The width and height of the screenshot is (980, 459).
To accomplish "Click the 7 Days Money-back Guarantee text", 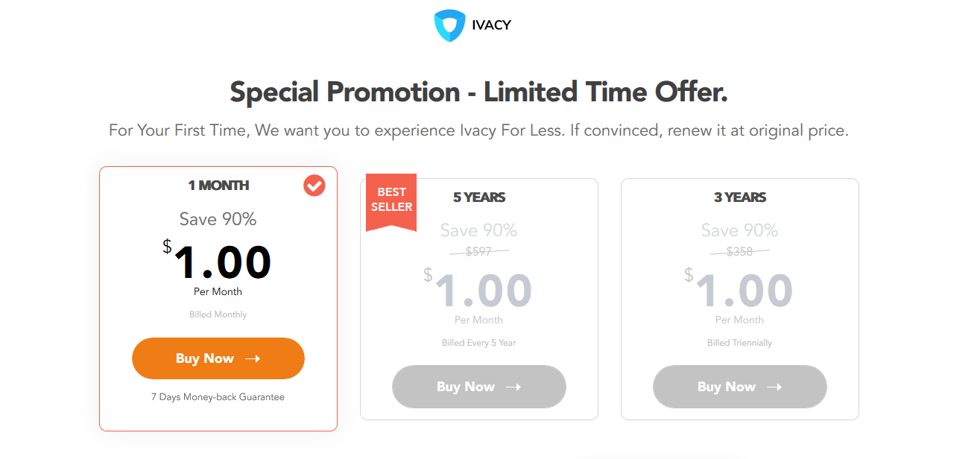I will coord(218,397).
